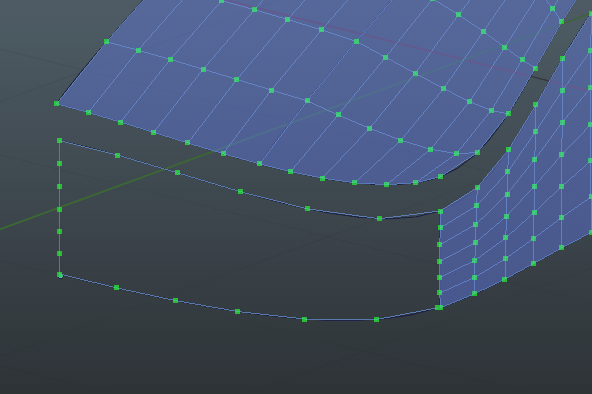Viewport: 592px width, 394px height.
Task: Select second vertex from top on left outline edge
Action: click(59, 163)
